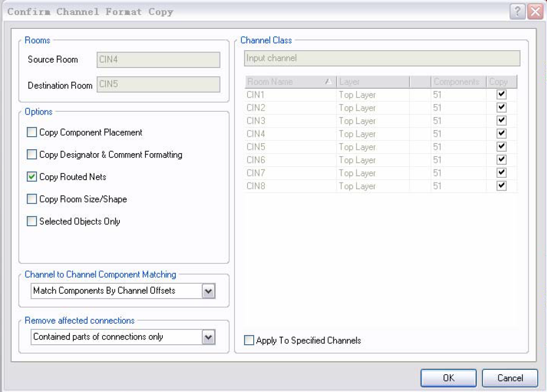
Task: Select the CIN1 row in the channel list
Action: click(x=289, y=94)
